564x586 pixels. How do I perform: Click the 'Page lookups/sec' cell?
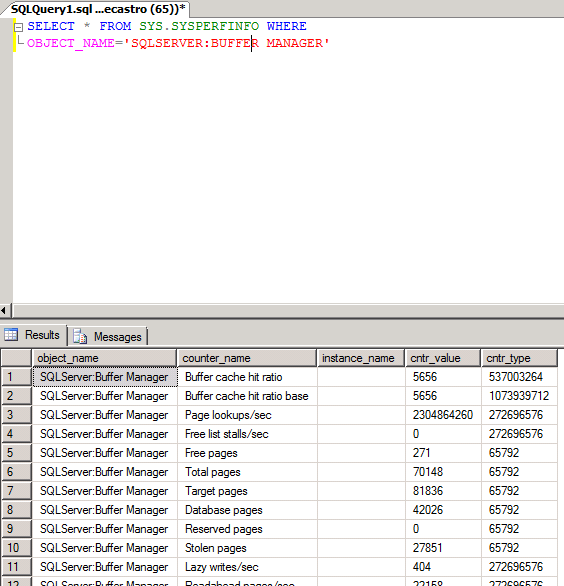pos(247,415)
